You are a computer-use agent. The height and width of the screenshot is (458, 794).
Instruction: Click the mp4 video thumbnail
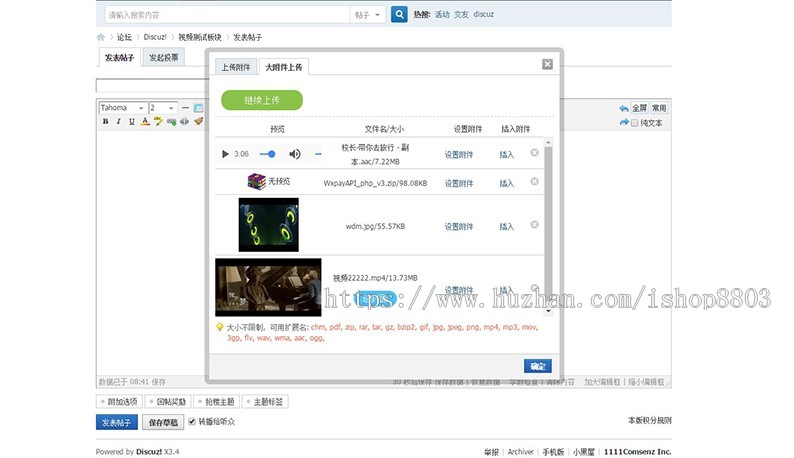pos(268,287)
